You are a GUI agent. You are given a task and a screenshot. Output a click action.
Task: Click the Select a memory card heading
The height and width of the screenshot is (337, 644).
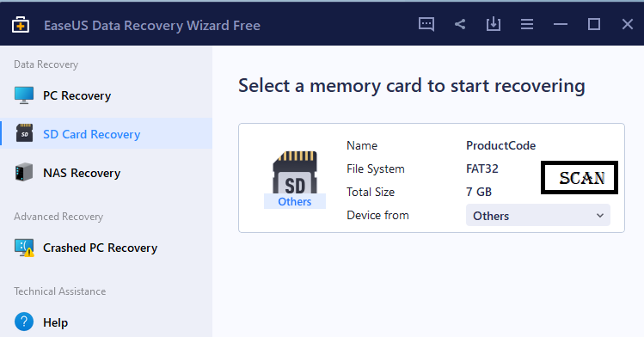point(412,86)
